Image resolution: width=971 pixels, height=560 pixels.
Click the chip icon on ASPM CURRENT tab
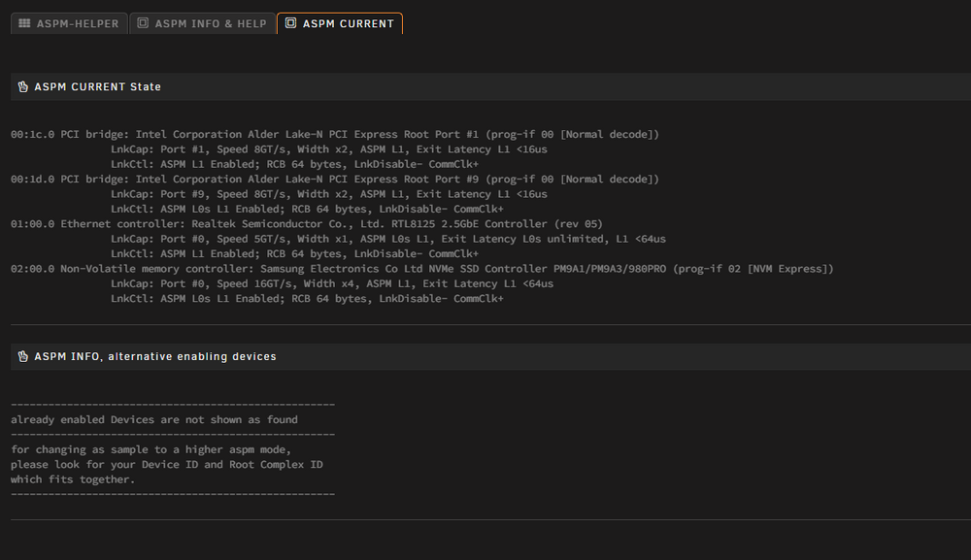(290, 23)
